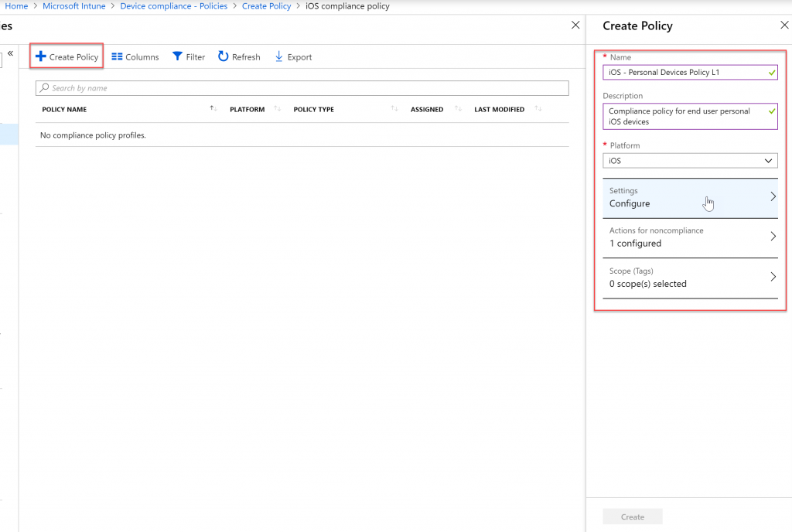The height and width of the screenshot is (532, 792).
Task: Open the Columns chooser
Action: [135, 56]
